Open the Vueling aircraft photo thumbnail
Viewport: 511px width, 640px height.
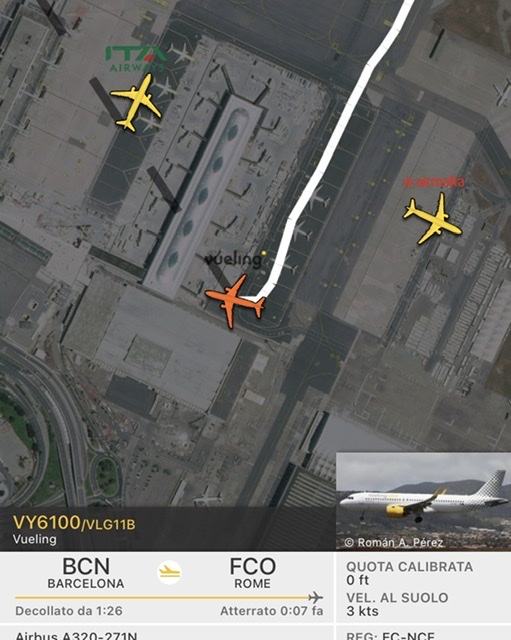423,501
